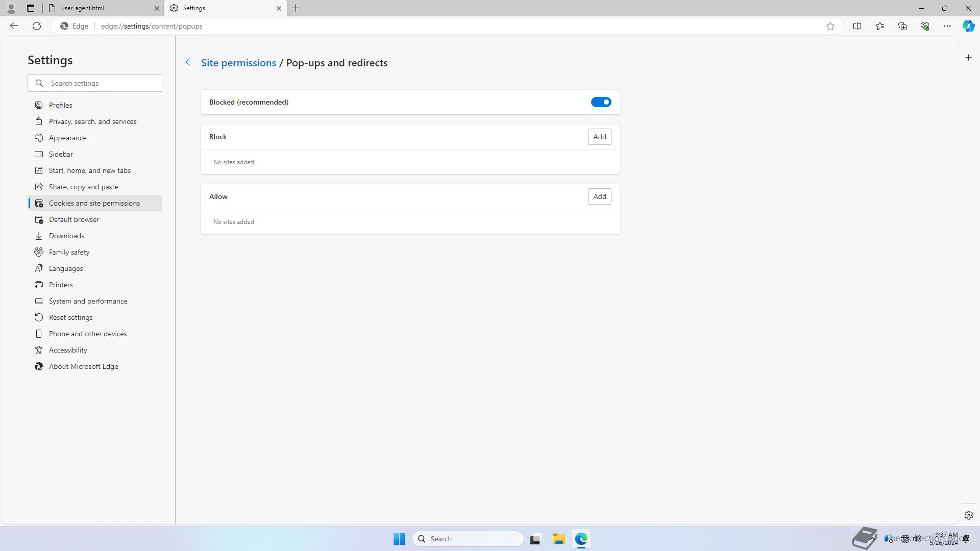This screenshot has height=551, width=980.
Task: Open Privacy, search, and services settings
Action: (92, 121)
